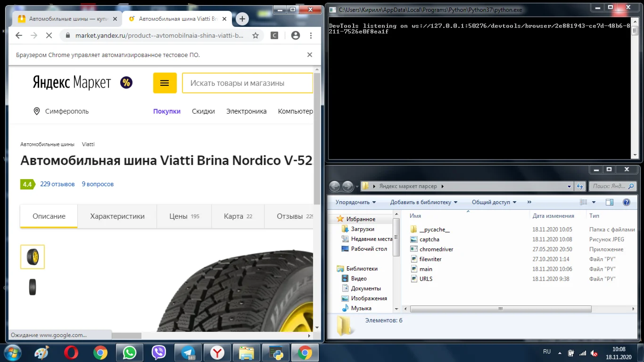The width and height of the screenshot is (644, 362).
Task: Open the view options dropdown arrow
Action: [x=594, y=202]
